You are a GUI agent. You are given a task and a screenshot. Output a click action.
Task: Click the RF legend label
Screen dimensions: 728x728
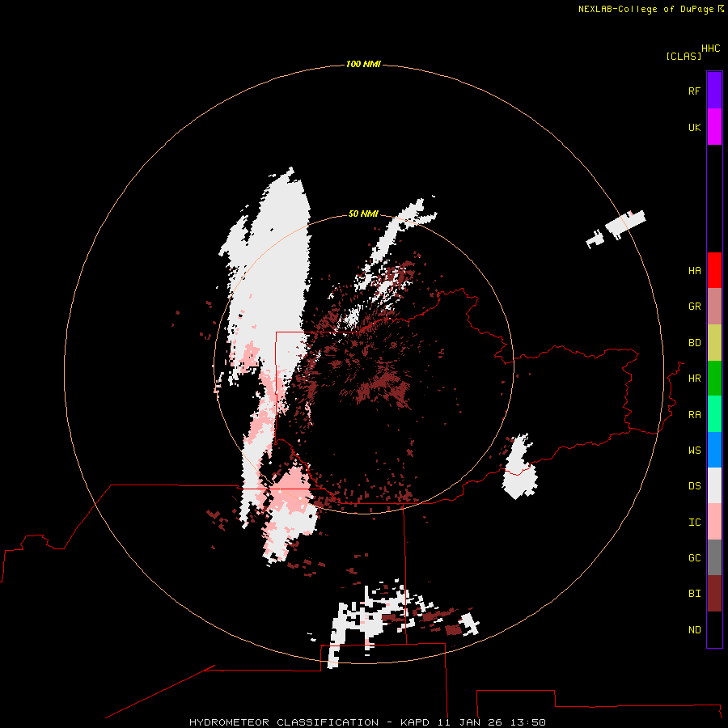click(x=694, y=91)
